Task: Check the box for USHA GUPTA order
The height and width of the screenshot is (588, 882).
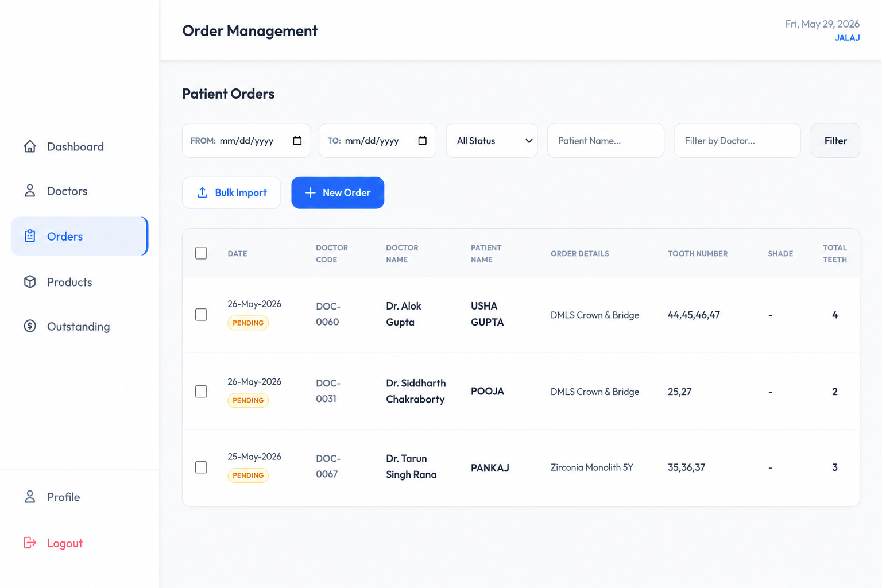Action: point(201,315)
